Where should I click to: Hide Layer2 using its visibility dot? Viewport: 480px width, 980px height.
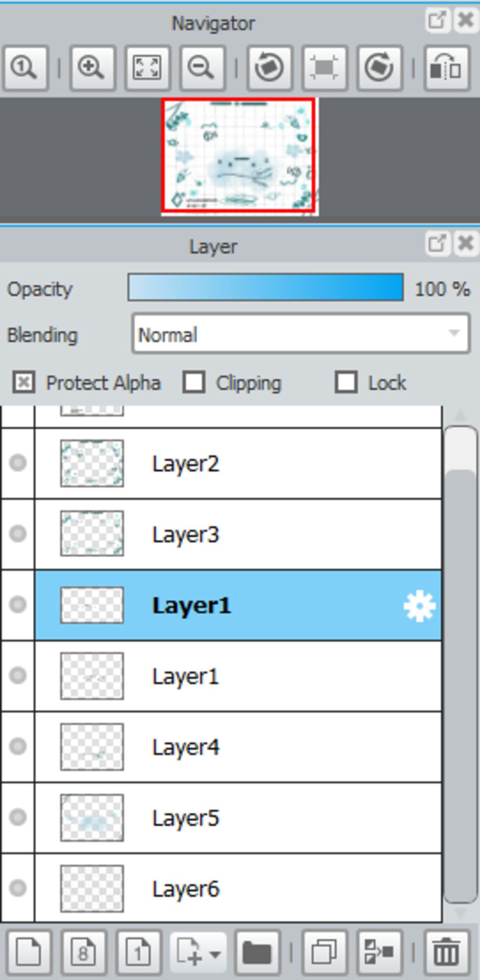point(18,463)
